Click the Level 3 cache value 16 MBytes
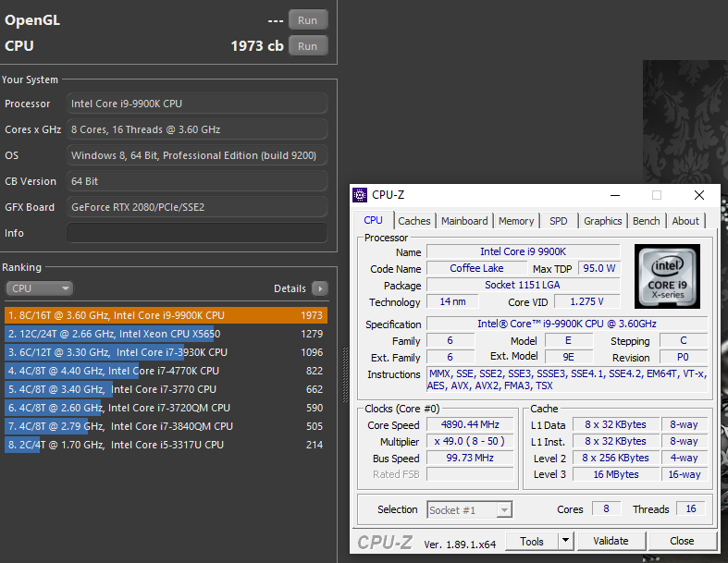Screen dimensions: 728x563 tap(616, 474)
